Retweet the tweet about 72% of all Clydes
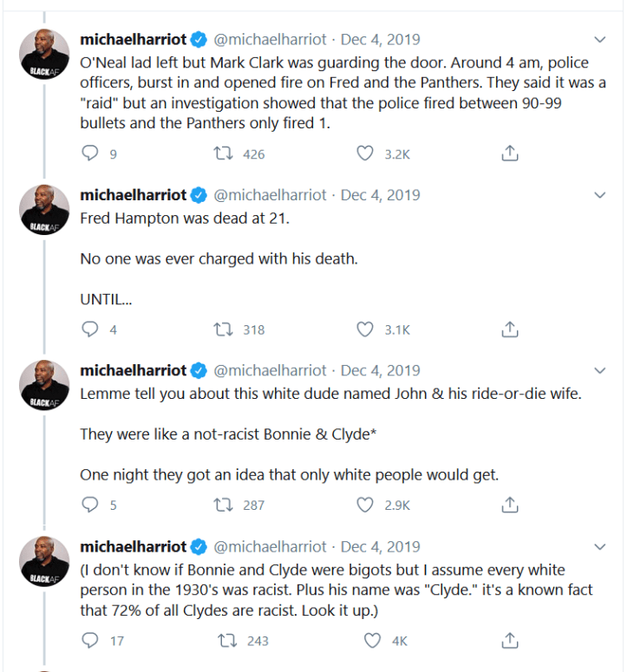Viewport: 627px width, 672px height. coord(222,641)
